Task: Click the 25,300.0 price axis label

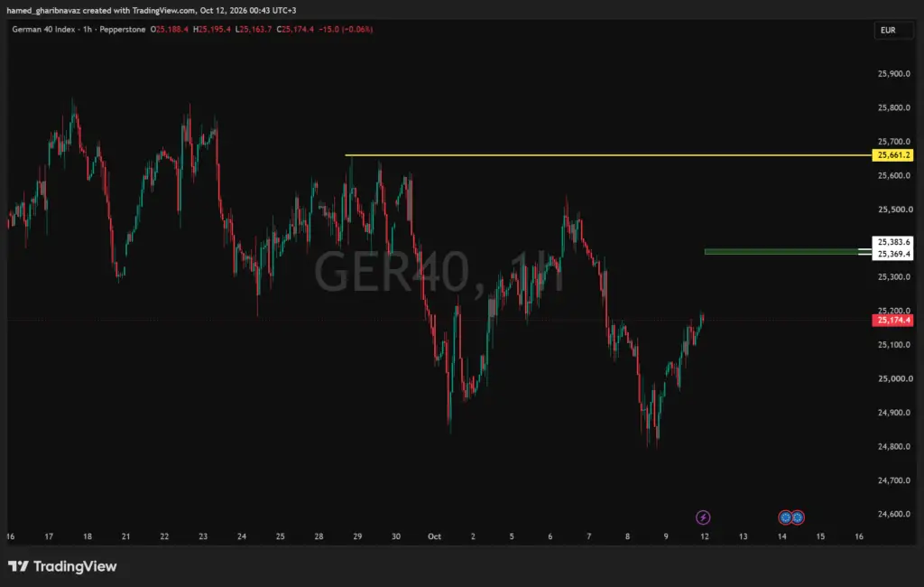Action: (x=893, y=277)
